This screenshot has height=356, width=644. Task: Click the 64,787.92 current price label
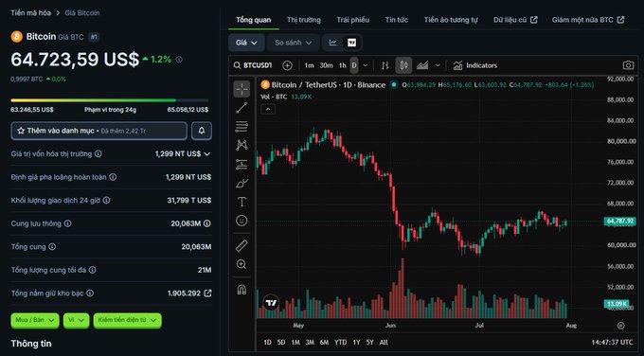(619, 221)
